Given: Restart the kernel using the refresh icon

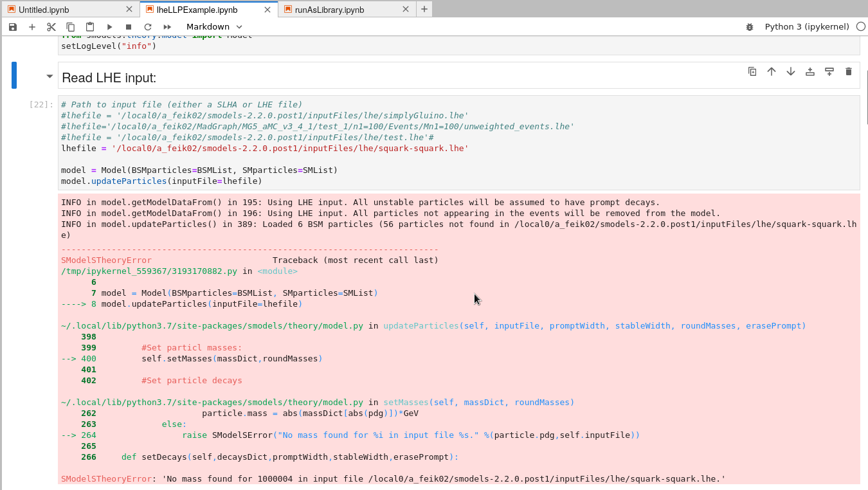Looking at the screenshot, I should 147,26.
